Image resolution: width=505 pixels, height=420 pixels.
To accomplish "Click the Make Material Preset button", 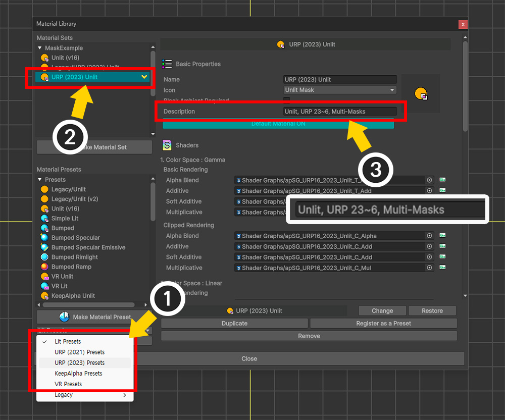I will click(94, 317).
